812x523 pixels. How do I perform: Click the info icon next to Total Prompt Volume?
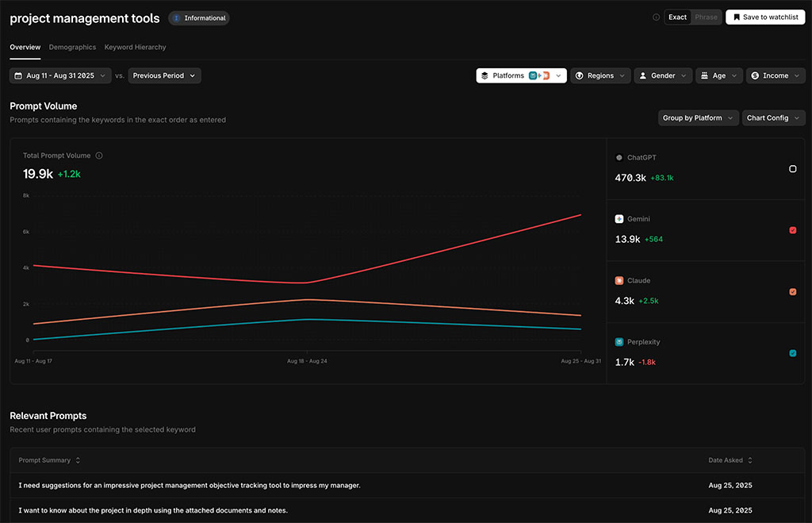click(99, 155)
